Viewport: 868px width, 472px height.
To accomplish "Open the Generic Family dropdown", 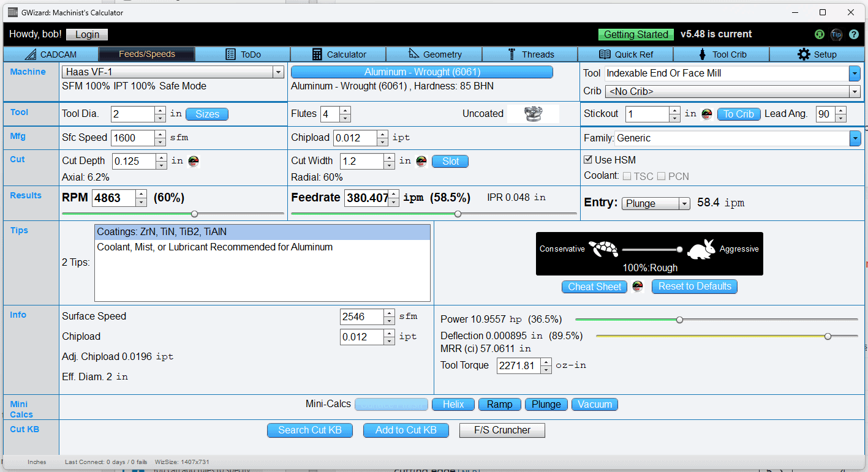I will click(x=855, y=138).
